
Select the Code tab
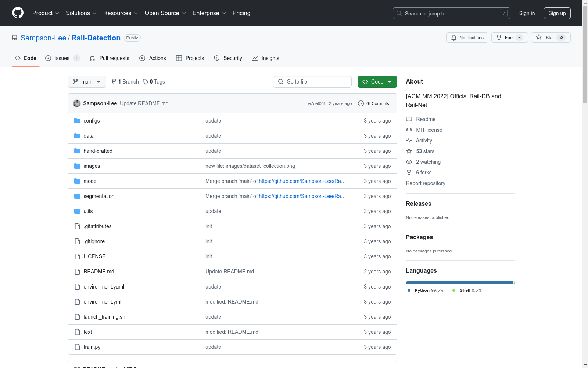[26, 58]
